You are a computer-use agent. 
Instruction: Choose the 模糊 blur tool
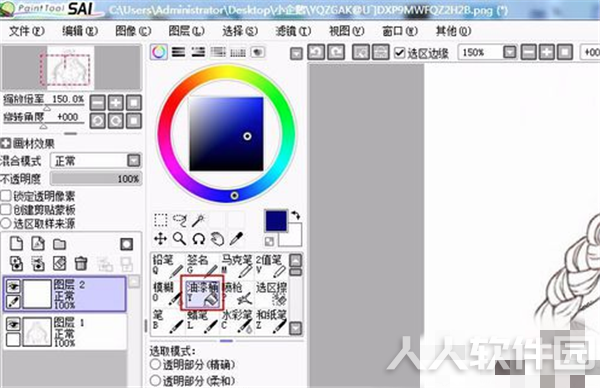click(168, 293)
